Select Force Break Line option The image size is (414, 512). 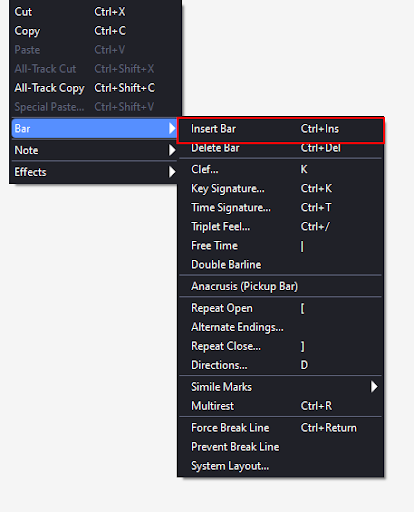pos(281,428)
